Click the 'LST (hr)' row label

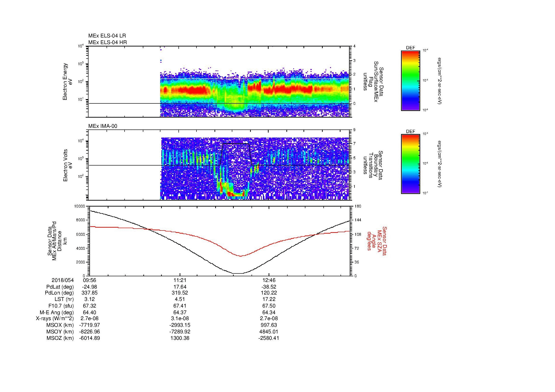[x=64, y=300]
